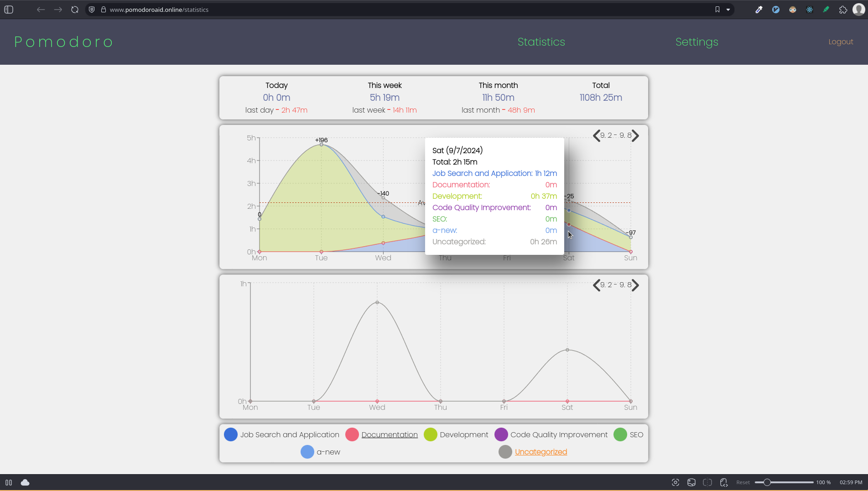Adjust the zoom slider in status bar

(x=767, y=482)
